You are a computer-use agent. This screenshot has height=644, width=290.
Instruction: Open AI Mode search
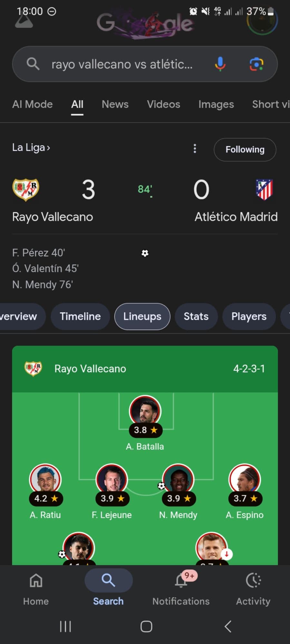pos(32,104)
